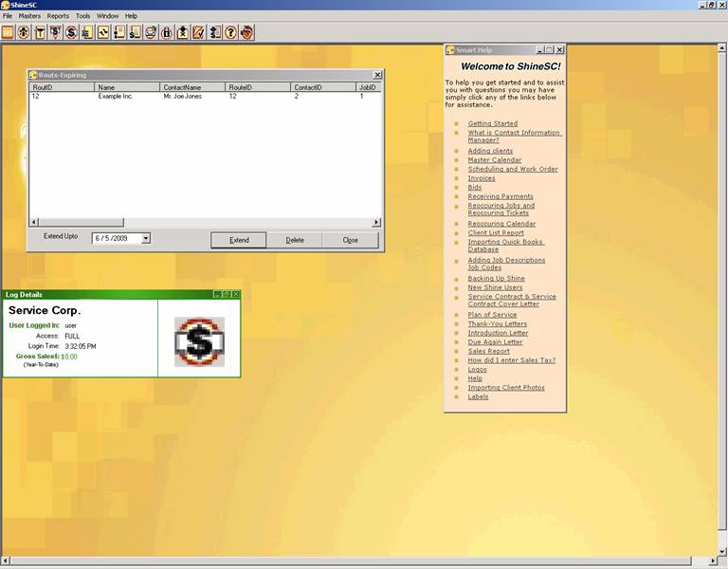Open the Logos help link
Viewport: 728px width, 569px height.
point(478,369)
